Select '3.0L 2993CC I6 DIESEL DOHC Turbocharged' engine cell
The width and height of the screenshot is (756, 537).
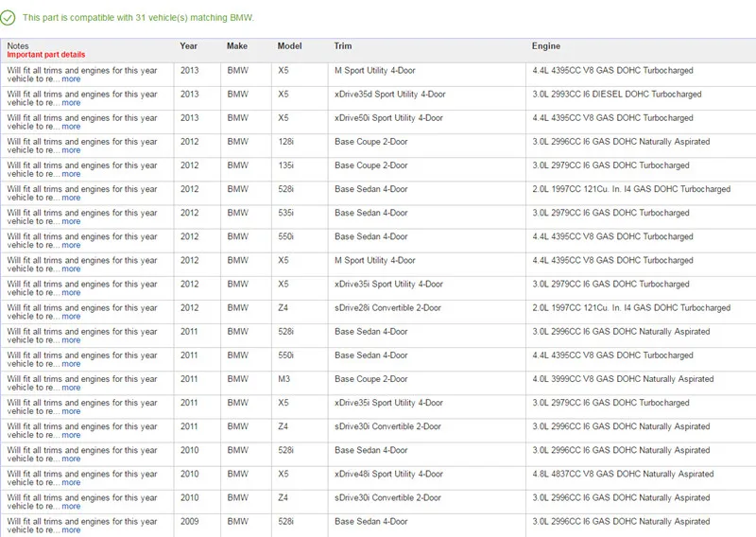(x=617, y=95)
